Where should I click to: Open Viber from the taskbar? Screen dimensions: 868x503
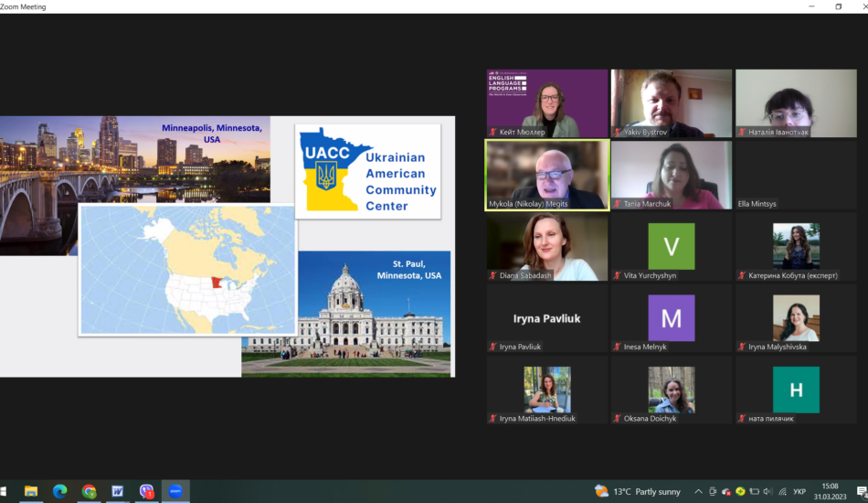tap(146, 491)
